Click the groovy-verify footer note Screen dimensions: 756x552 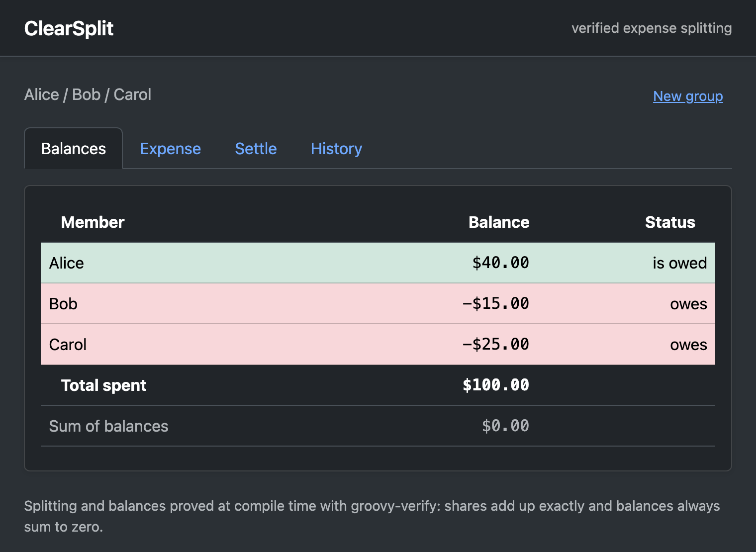pos(372,516)
